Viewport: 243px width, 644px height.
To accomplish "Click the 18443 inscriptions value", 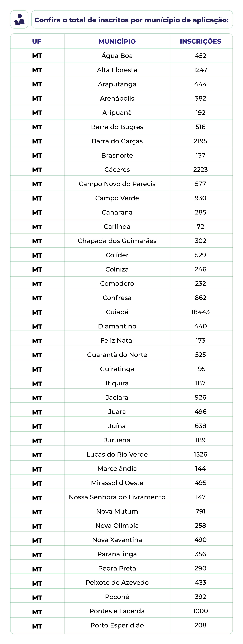I will pyautogui.click(x=200, y=312).
